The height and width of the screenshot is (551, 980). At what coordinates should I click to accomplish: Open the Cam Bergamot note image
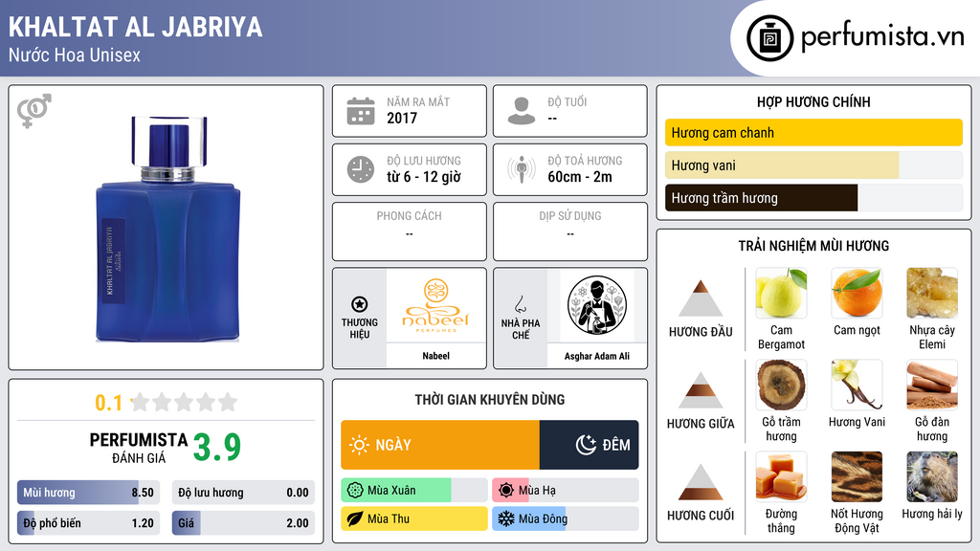(781, 293)
